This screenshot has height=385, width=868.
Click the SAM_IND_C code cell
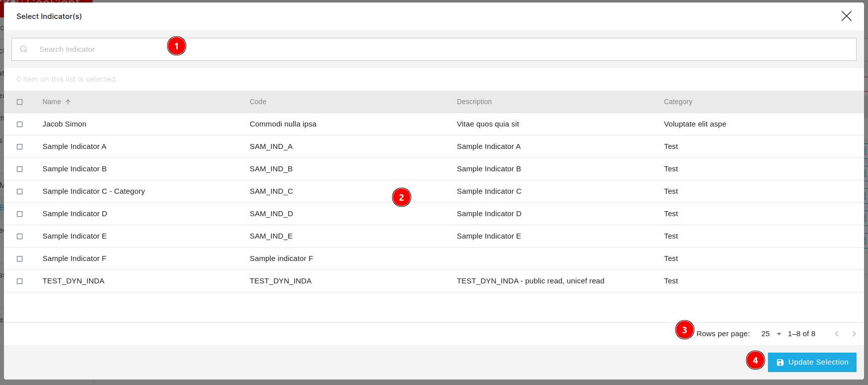[271, 191]
